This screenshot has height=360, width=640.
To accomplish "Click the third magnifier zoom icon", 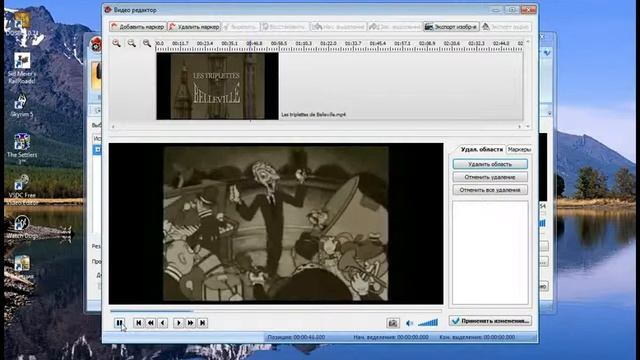I will [147, 43].
